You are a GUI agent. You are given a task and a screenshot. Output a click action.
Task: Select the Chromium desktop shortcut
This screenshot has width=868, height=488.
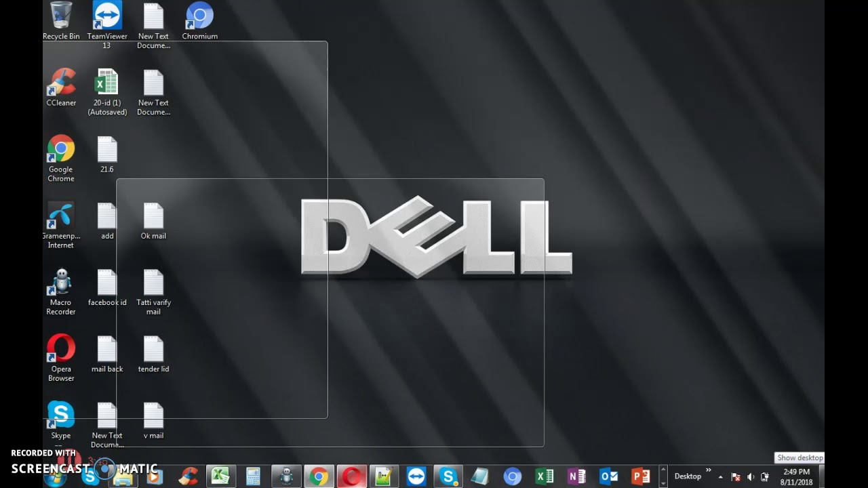coord(199,20)
